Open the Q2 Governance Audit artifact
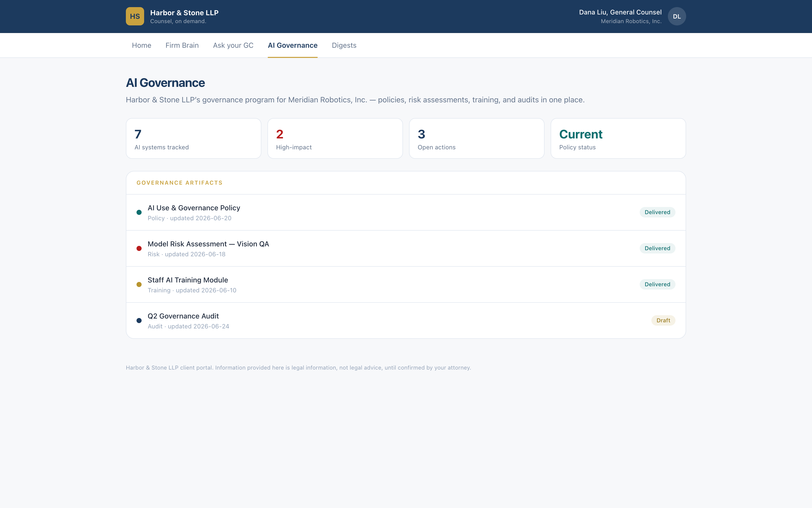Viewport: 812px width, 508px height. (406, 321)
